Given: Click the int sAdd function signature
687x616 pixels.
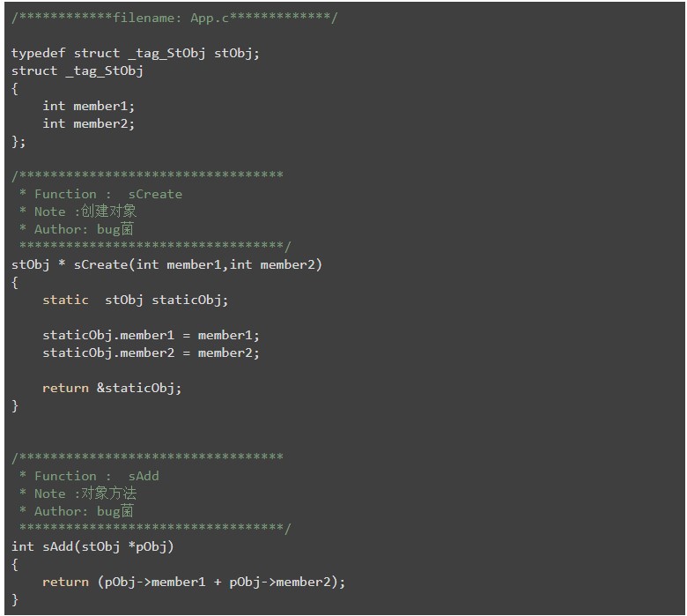Looking at the screenshot, I should pos(92,546).
